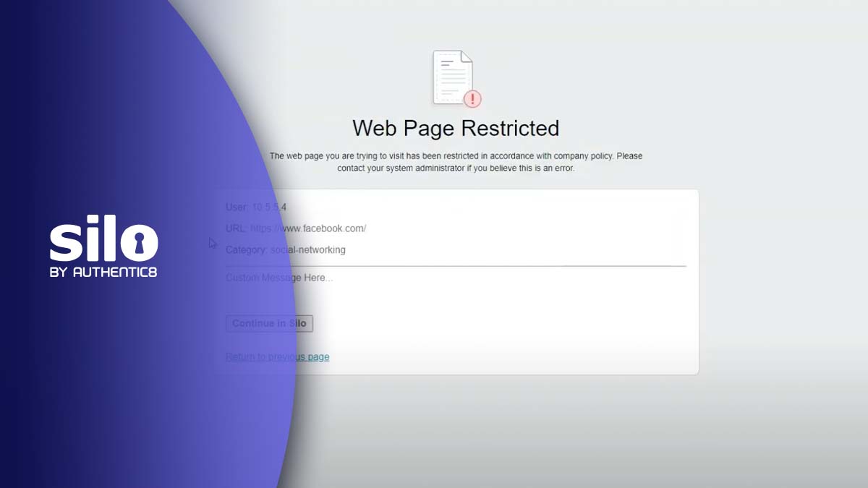This screenshot has width=868, height=488.
Task: Click the User: field label
Action: tap(237, 207)
